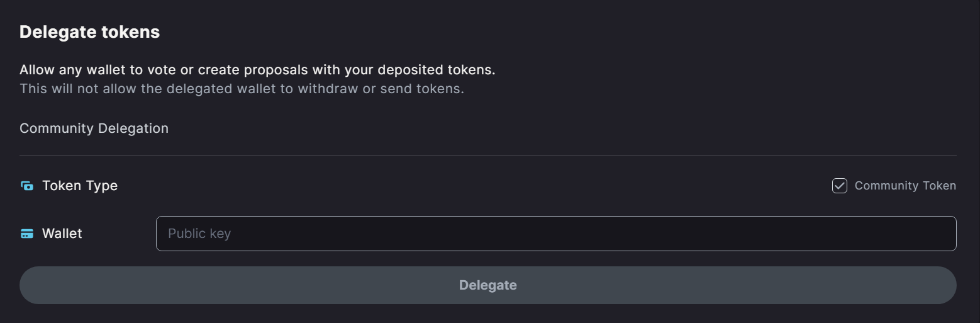The image size is (980, 323).
Task: Click the blue icon left of Wallet
Action: click(x=27, y=234)
